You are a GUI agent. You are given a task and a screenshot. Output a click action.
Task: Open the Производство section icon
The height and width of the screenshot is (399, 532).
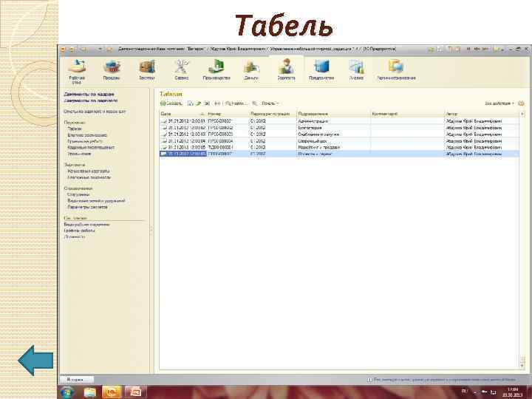[216, 70]
